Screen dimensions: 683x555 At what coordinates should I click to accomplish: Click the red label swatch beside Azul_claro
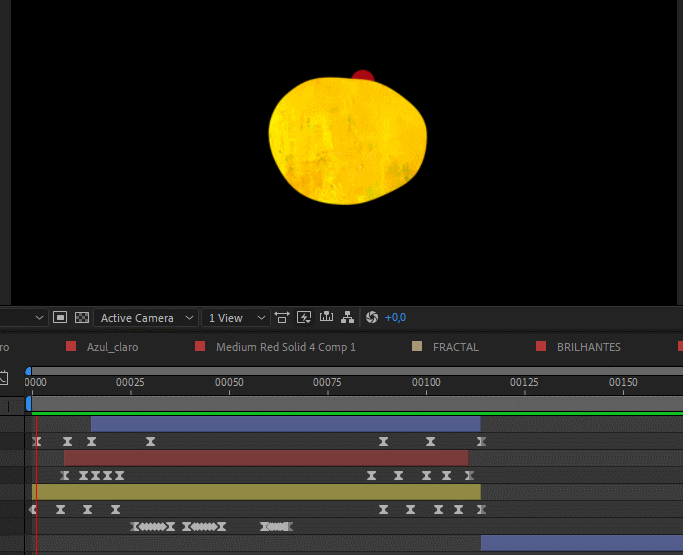tap(71, 346)
